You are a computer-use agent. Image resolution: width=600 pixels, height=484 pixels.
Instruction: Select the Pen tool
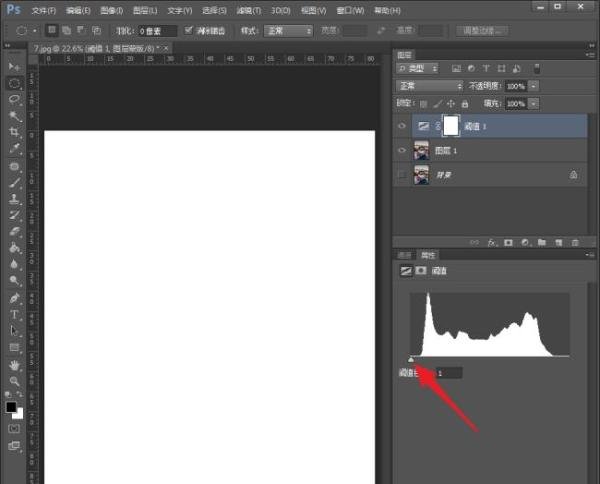coord(14,298)
